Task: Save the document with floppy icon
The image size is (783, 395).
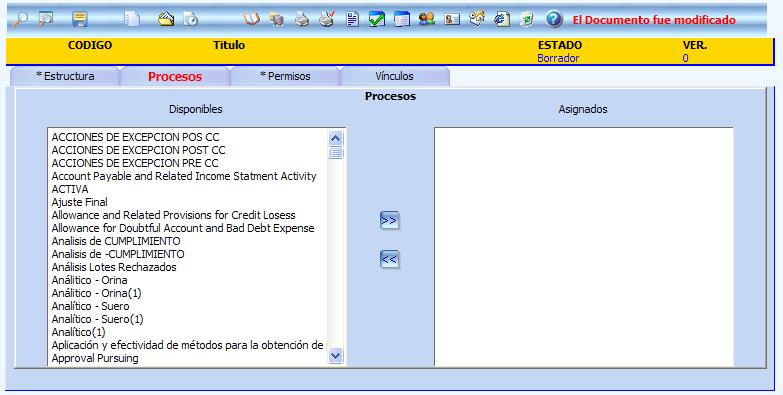Action: (79, 19)
